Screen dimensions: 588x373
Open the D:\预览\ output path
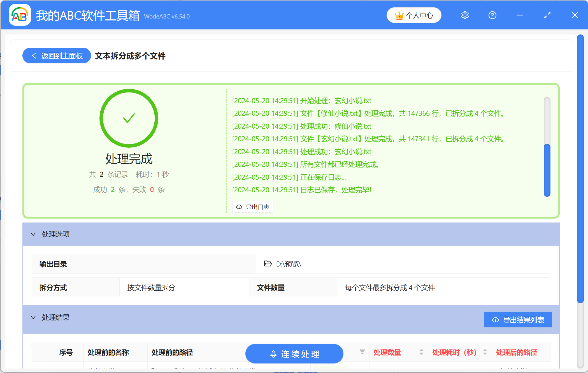pos(288,264)
